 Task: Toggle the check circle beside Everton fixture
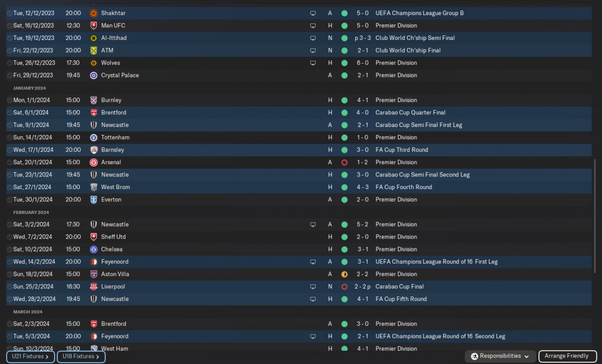pos(9,199)
